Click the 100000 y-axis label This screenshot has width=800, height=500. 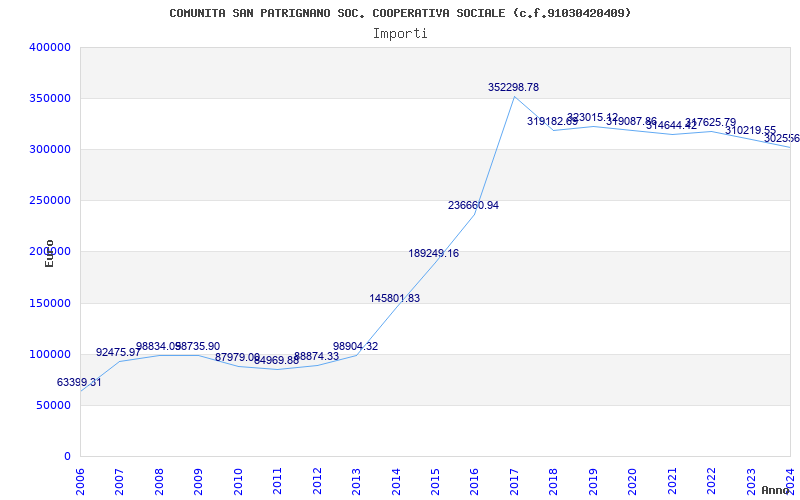click(50, 355)
